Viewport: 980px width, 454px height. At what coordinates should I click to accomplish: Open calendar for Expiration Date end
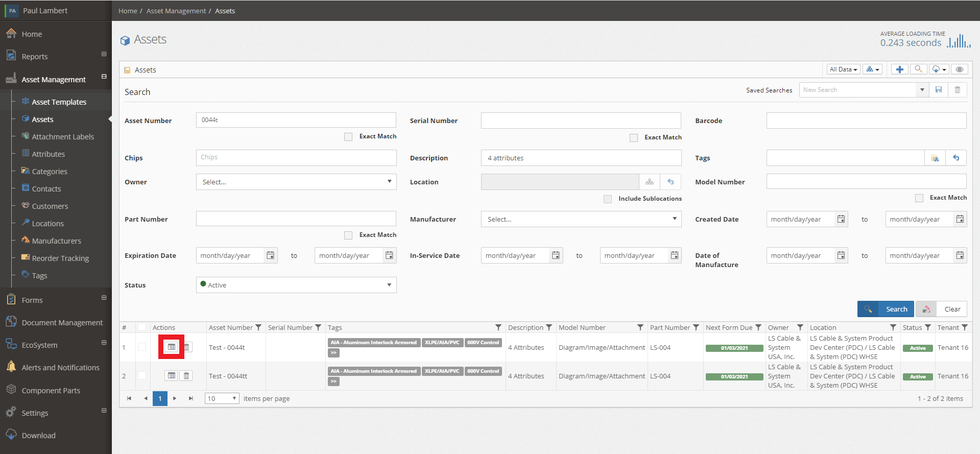click(390, 255)
